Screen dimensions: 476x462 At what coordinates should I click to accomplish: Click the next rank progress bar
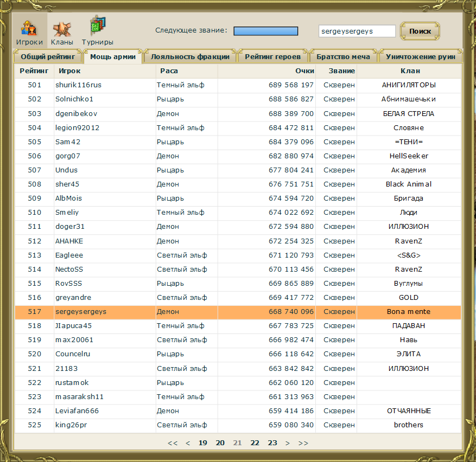click(265, 31)
